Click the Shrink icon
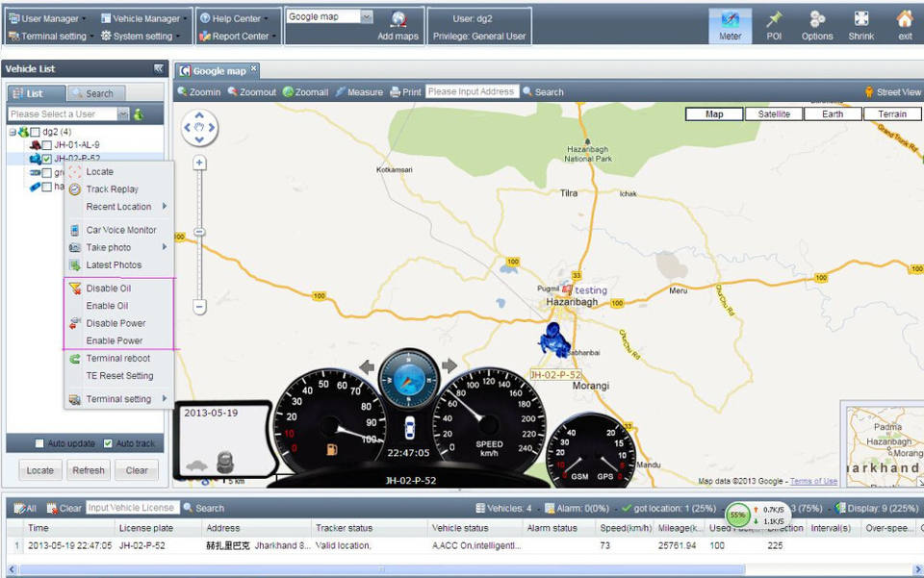This screenshot has height=578, width=924. pos(861,24)
